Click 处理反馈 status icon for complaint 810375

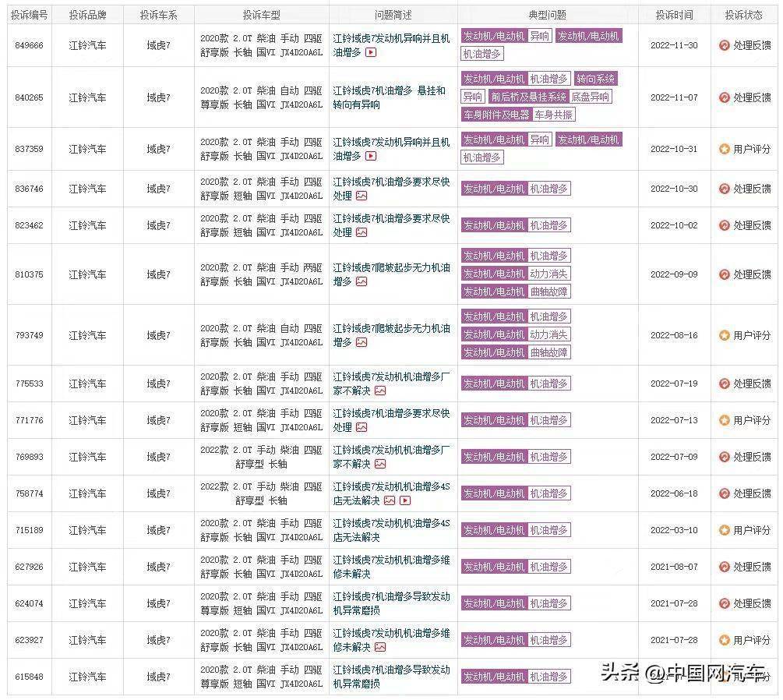click(724, 274)
